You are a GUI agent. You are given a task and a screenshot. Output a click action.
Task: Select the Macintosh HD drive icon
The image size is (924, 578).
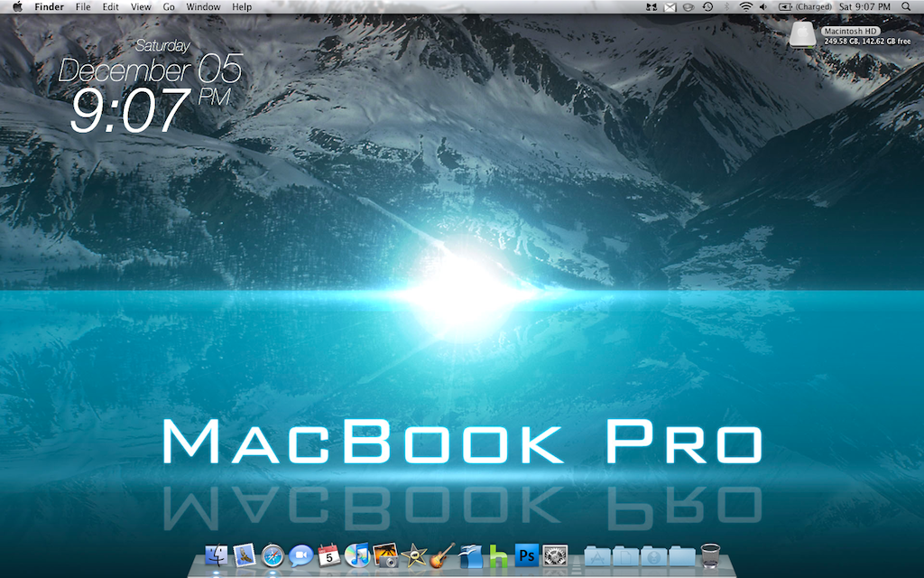point(802,34)
